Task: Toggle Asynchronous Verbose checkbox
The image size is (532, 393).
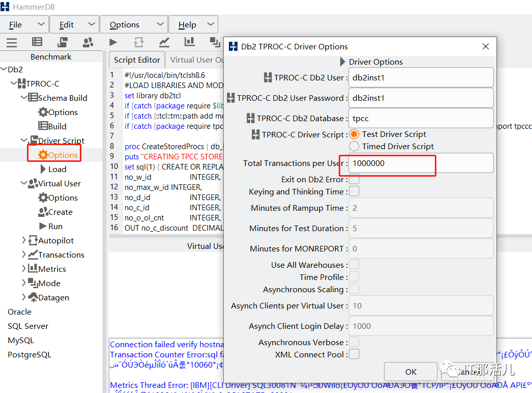Action: tap(354, 342)
